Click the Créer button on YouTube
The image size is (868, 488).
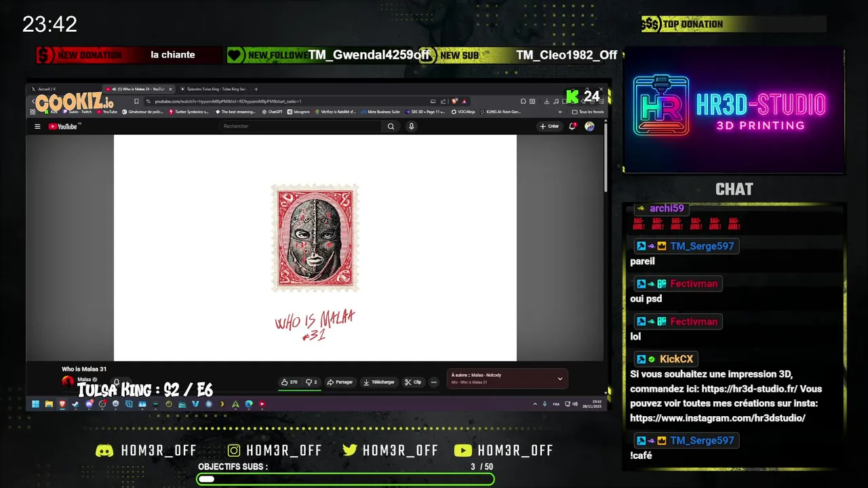pyautogui.click(x=549, y=126)
